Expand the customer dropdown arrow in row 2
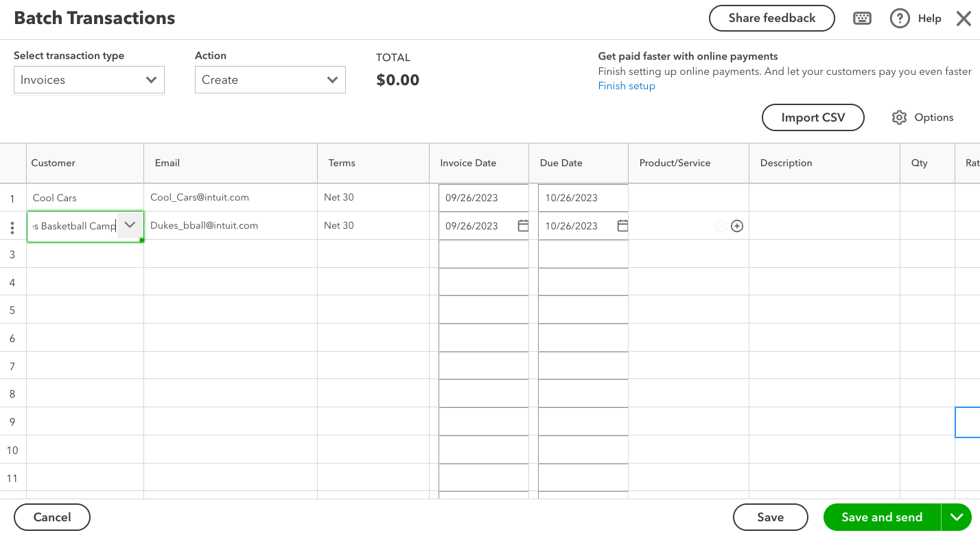This screenshot has width=980, height=535. 130,225
